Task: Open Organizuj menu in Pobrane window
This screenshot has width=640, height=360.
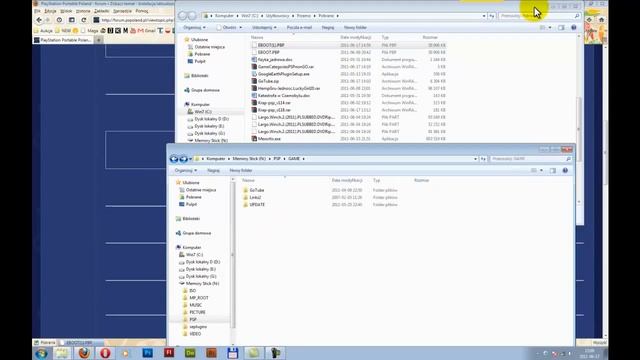Action: tap(194, 27)
